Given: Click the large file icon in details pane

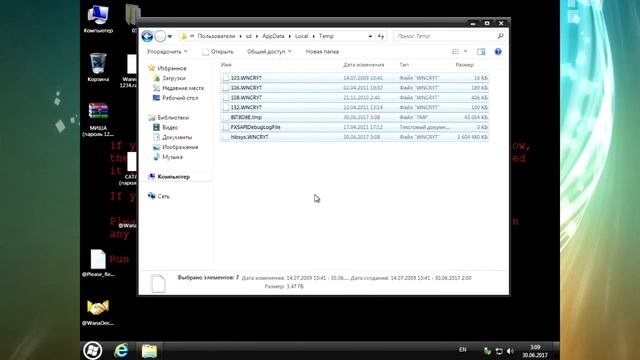Looking at the screenshot, I should pos(158,283).
